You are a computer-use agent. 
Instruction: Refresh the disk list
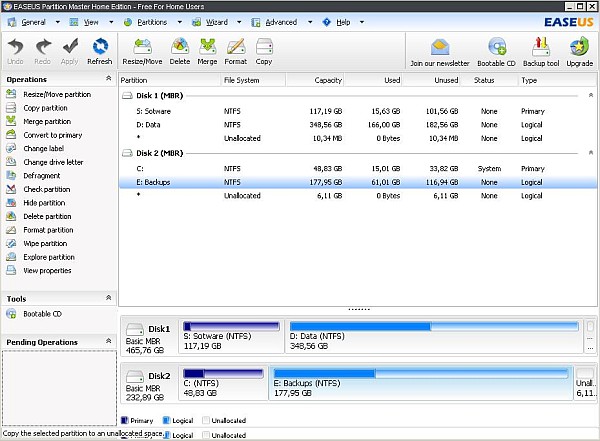point(100,51)
